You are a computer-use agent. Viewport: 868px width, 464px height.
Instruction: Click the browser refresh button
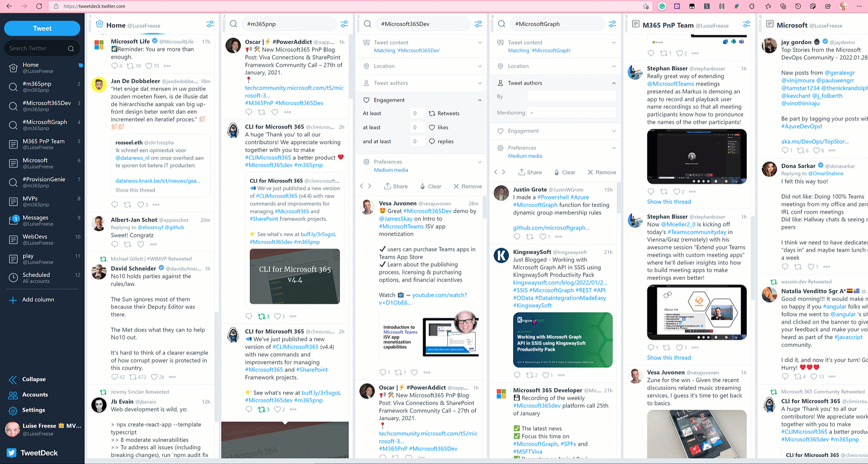pos(39,6)
